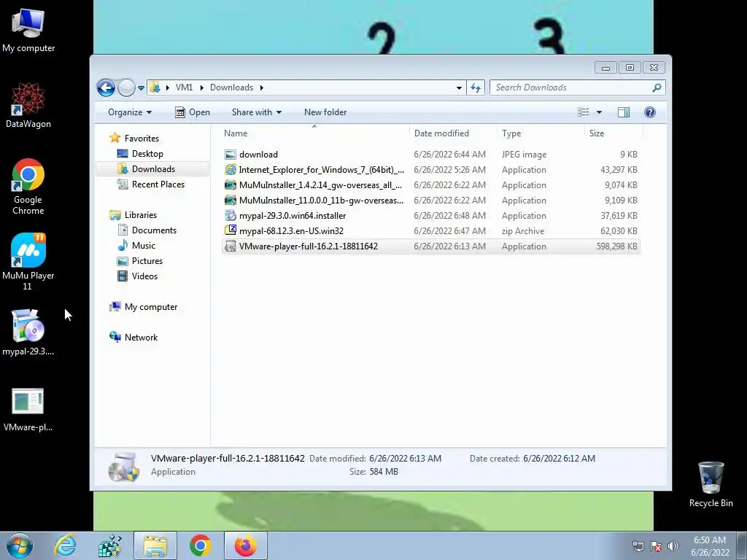Open Internet Explorer from taskbar
747x560 pixels.
[x=65, y=545]
